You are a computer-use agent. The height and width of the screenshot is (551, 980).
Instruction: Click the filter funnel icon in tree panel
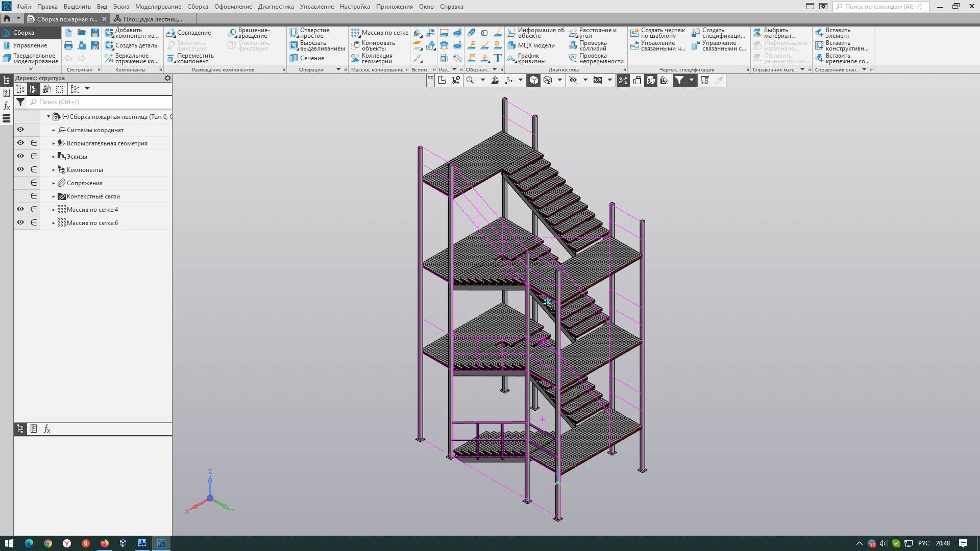point(20,102)
